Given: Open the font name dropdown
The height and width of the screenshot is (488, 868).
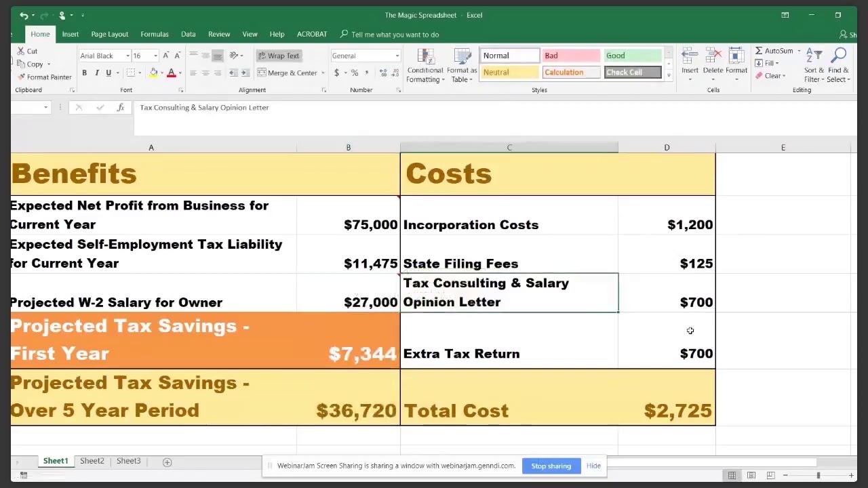Looking at the screenshot, I should coord(127,56).
